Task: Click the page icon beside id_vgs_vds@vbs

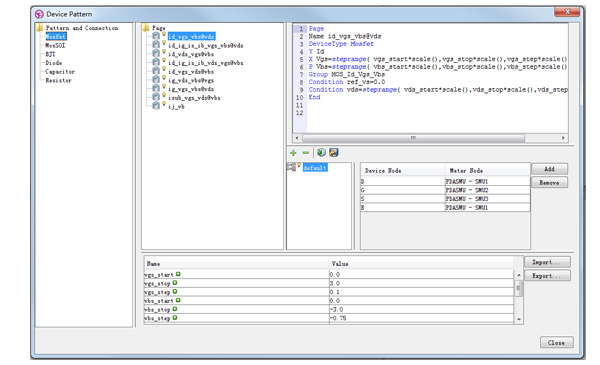Action: point(156,71)
